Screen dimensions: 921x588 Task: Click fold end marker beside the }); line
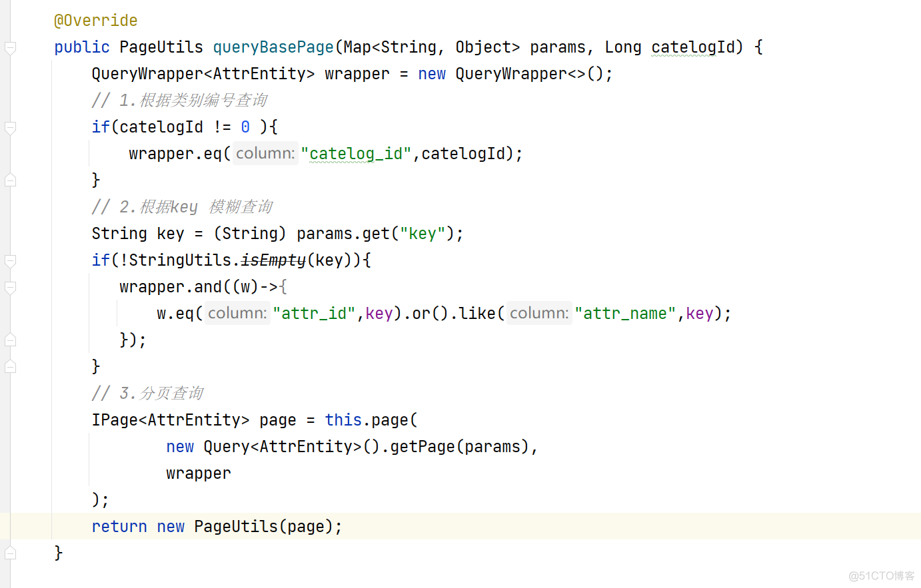(x=10, y=340)
